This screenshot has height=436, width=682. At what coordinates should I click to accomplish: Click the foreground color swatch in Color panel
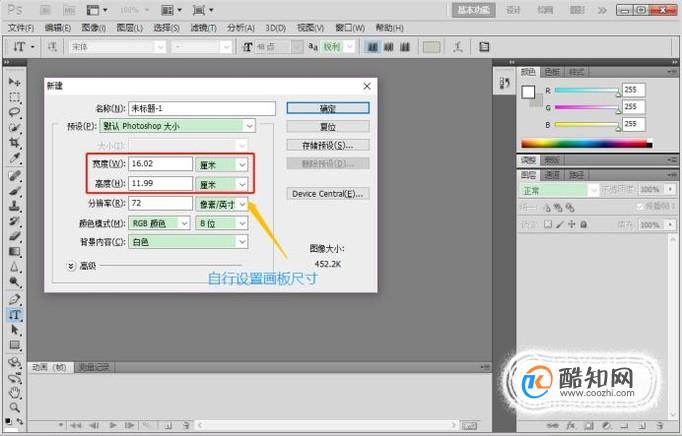pyautogui.click(x=528, y=92)
